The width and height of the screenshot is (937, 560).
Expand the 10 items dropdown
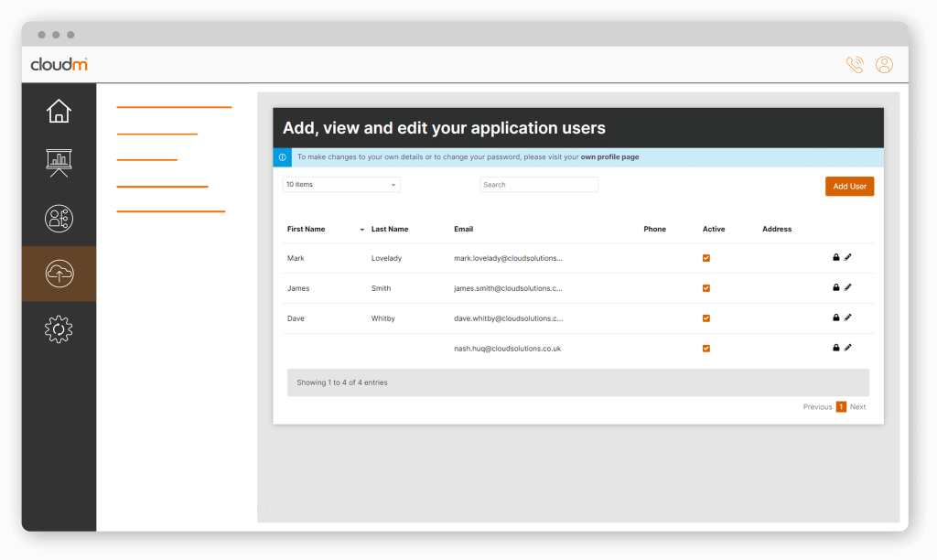pos(341,185)
